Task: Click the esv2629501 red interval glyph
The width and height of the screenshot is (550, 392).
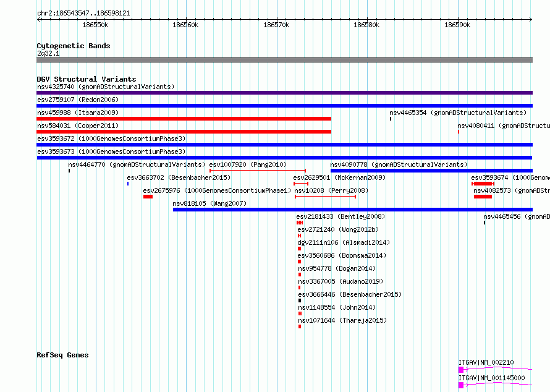Action: [301, 184]
